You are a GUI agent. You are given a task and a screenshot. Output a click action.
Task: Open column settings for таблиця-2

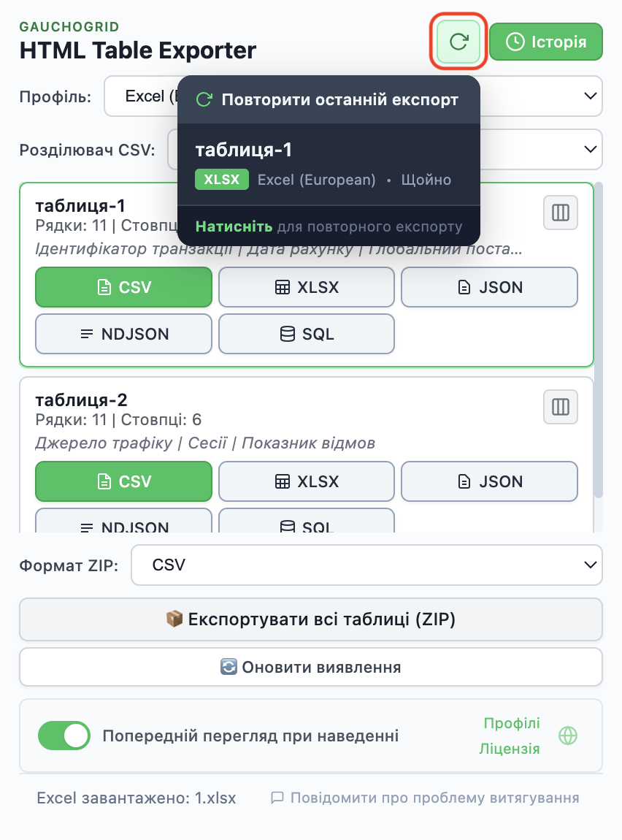tap(561, 407)
